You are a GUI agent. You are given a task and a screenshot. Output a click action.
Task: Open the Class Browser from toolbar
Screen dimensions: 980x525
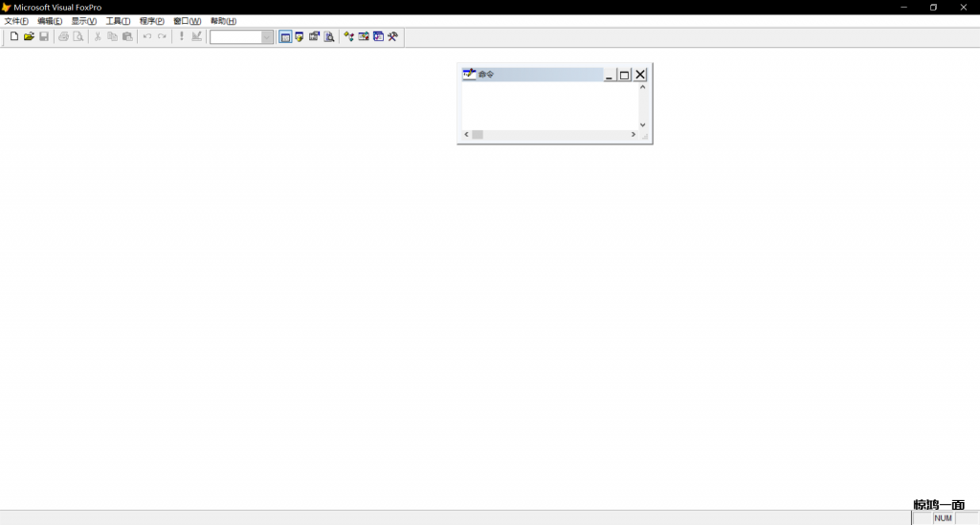[349, 36]
